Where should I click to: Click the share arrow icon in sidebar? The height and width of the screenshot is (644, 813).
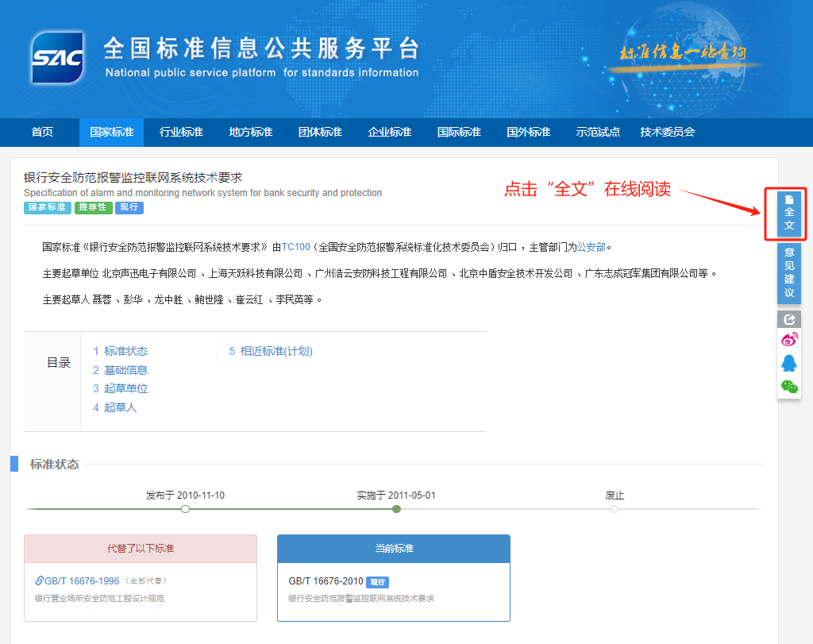[789, 319]
